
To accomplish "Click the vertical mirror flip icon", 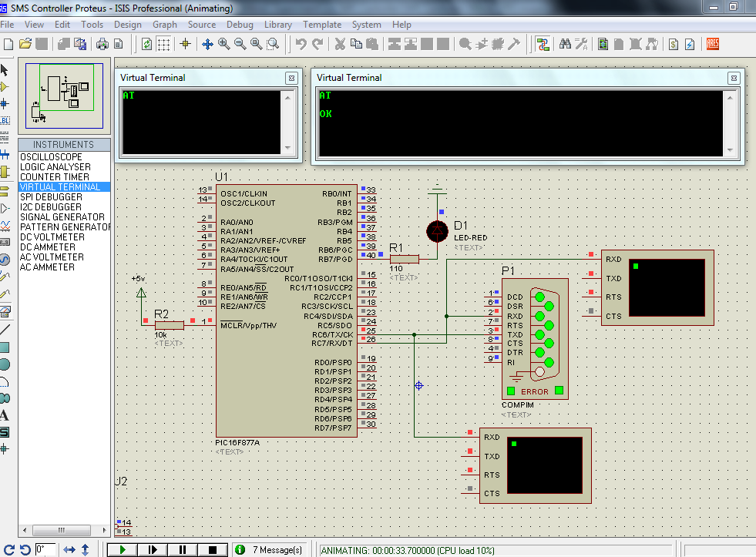I will (86, 549).
